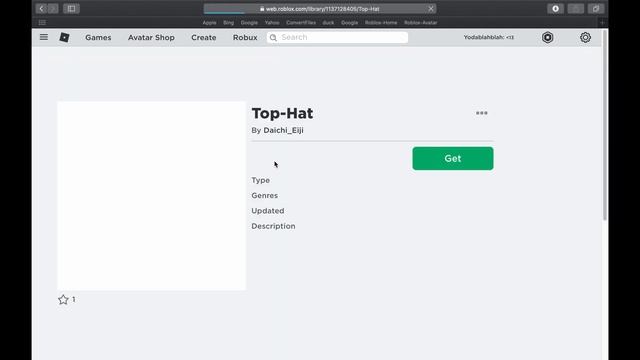Show Safari downloads

pos(556,9)
